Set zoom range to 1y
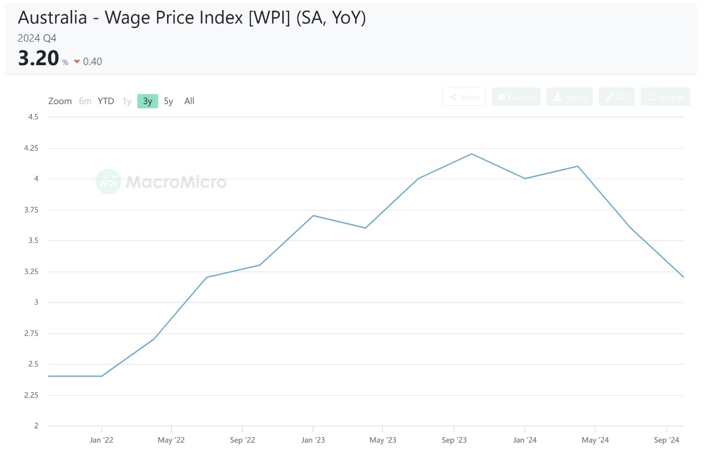The width and height of the screenshot is (715, 464). point(127,101)
